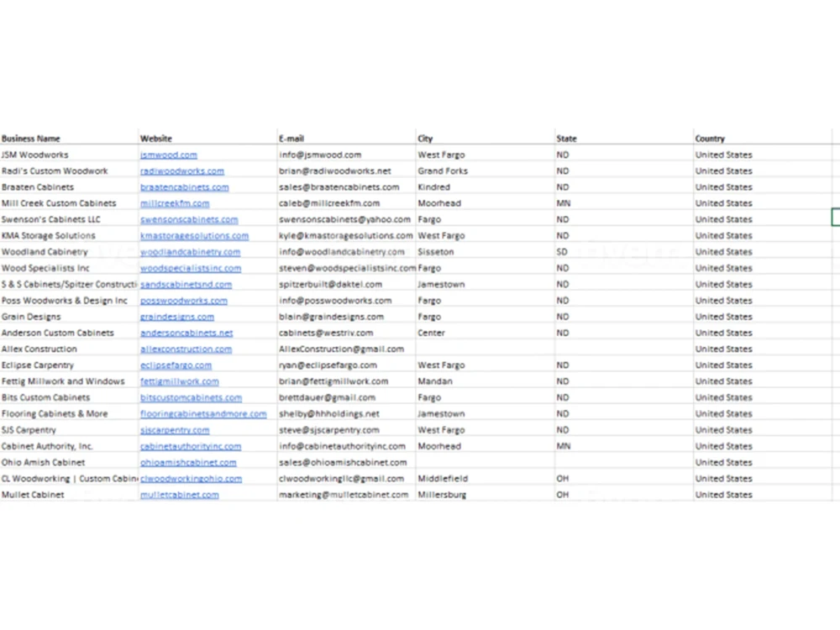Visit kmastoragesolutions.com link

[x=195, y=236]
